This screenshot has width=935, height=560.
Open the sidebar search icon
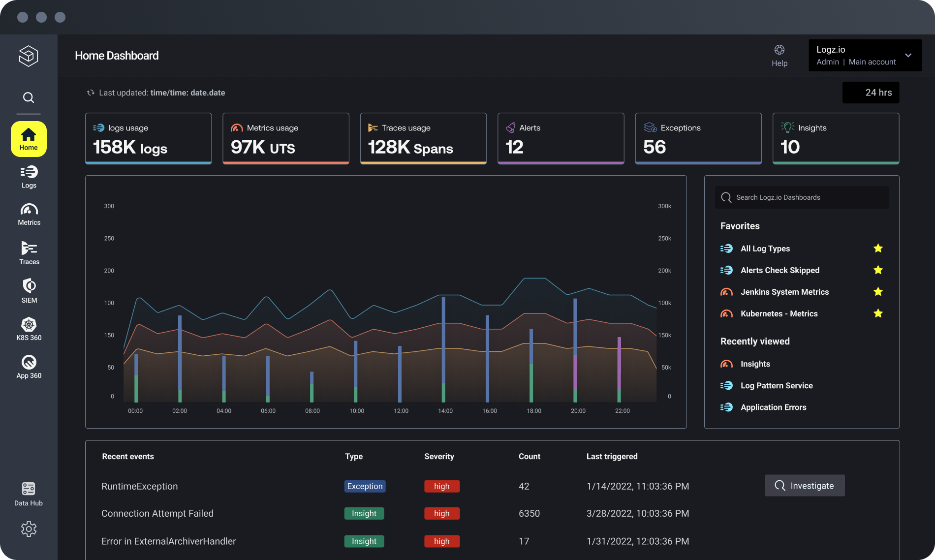pos(29,97)
